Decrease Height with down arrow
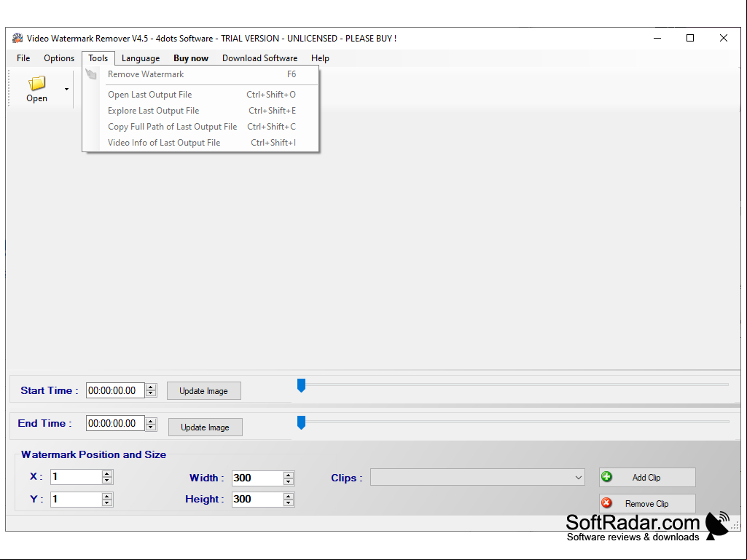747x560 pixels. (288, 502)
